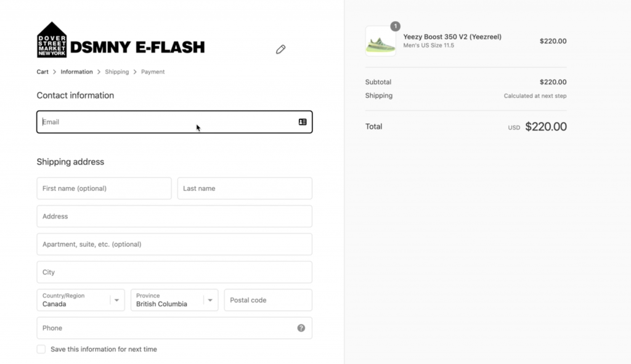Go back to Cart breadcrumb

tap(43, 71)
